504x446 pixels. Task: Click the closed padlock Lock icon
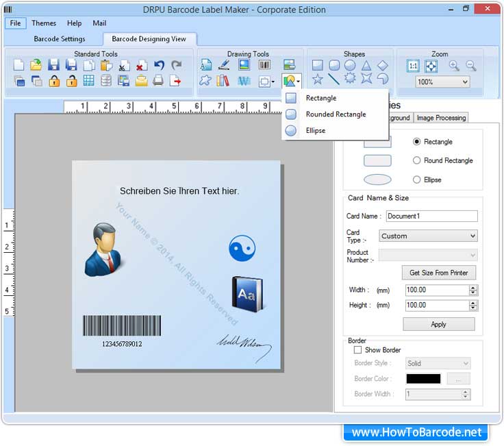click(x=54, y=81)
